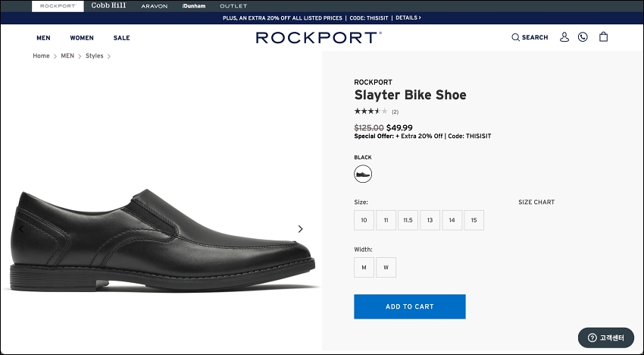Switch to Outlet tab
This screenshot has width=644, height=355.
tap(233, 6)
